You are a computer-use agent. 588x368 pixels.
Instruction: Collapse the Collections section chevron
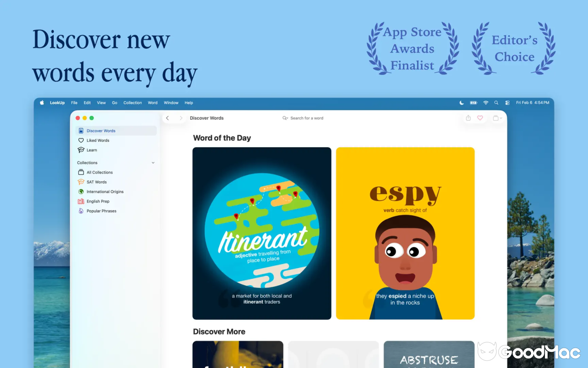153,163
